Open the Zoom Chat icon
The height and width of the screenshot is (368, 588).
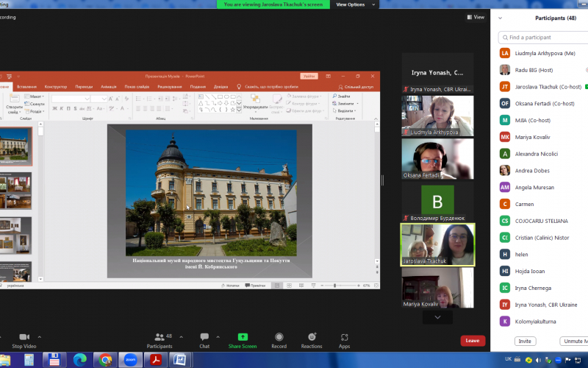[204, 337]
